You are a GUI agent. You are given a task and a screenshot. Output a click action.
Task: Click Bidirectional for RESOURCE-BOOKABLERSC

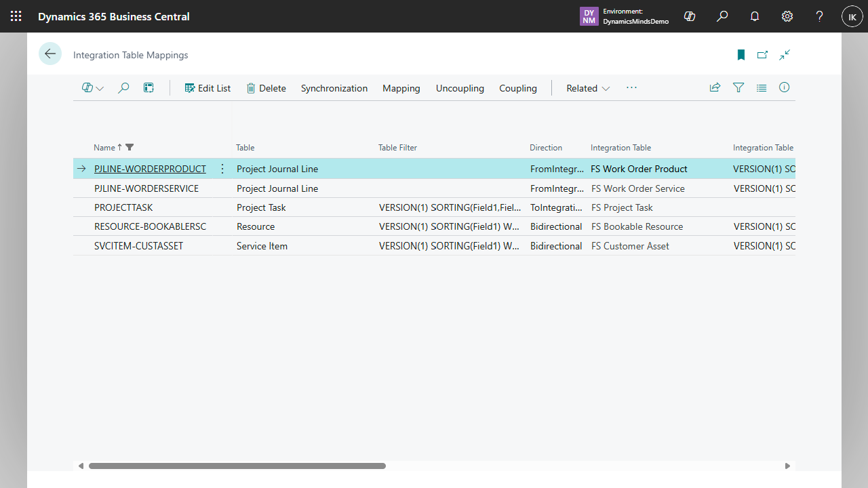[556, 226]
